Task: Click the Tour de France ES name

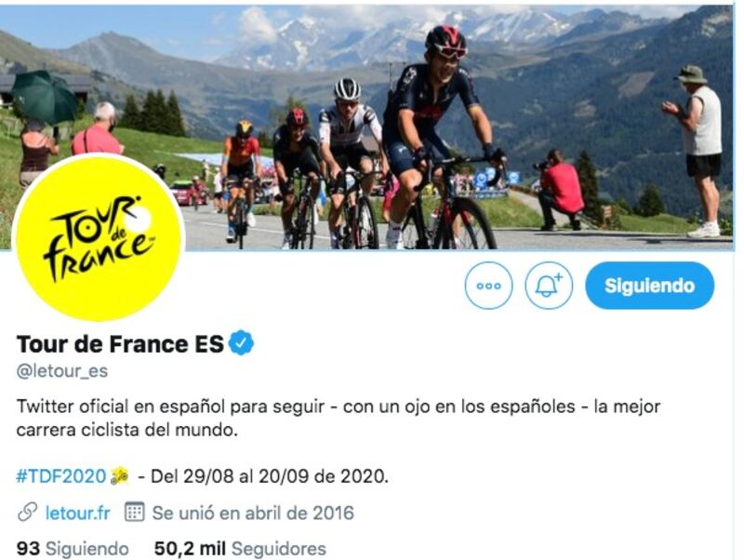Action: (120, 344)
